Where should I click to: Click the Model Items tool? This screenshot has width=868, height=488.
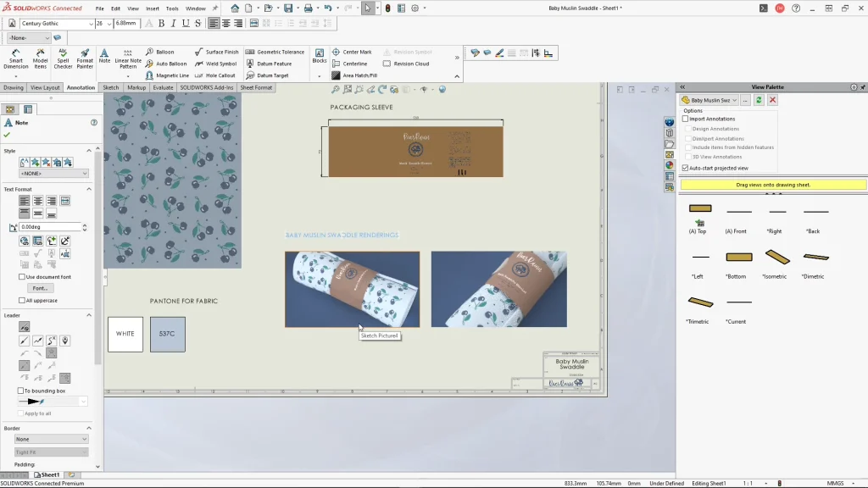point(40,57)
